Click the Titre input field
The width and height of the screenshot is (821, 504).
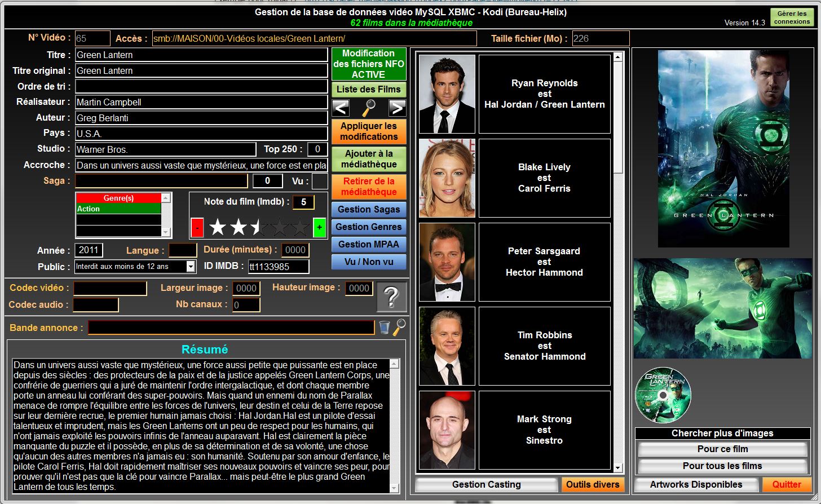[x=201, y=55]
